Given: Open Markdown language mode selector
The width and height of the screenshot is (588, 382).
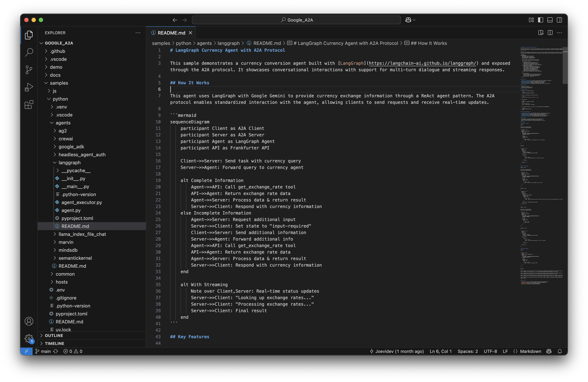Looking at the screenshot, I should click(530, 351).
